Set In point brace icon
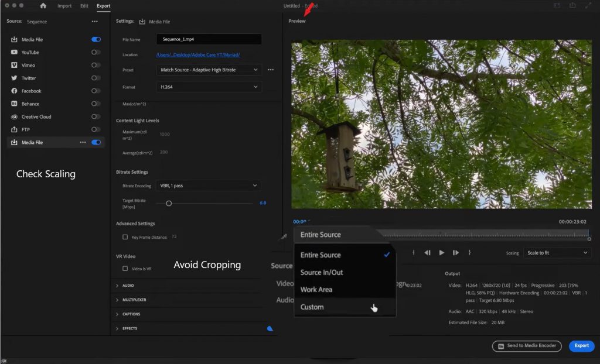600x364 pixels. tap(414, 253)
